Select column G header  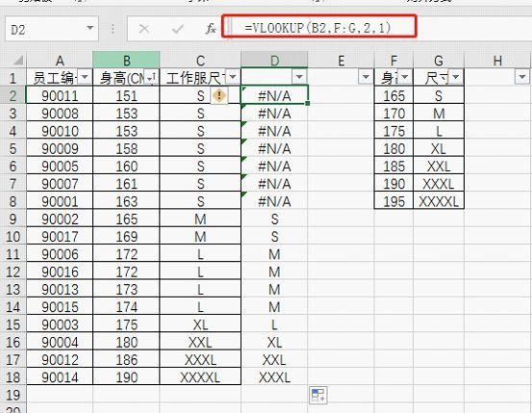pos(439,60)
